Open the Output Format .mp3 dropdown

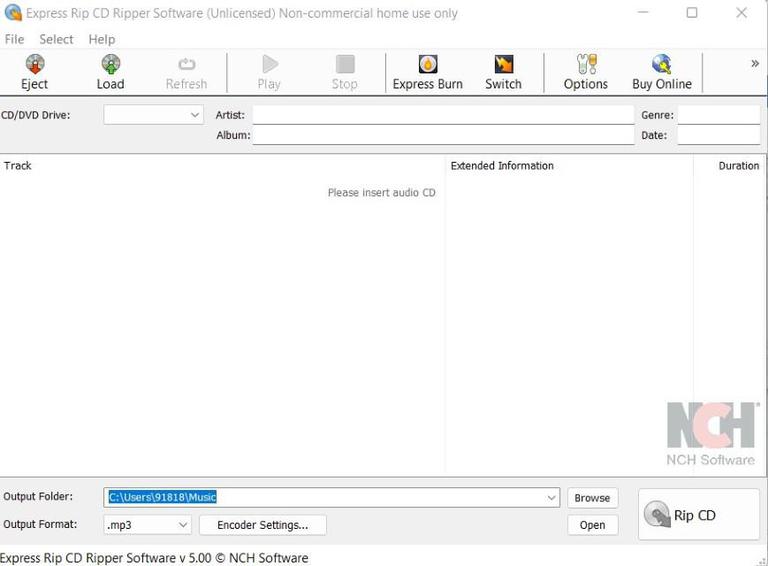coord(147,525)
